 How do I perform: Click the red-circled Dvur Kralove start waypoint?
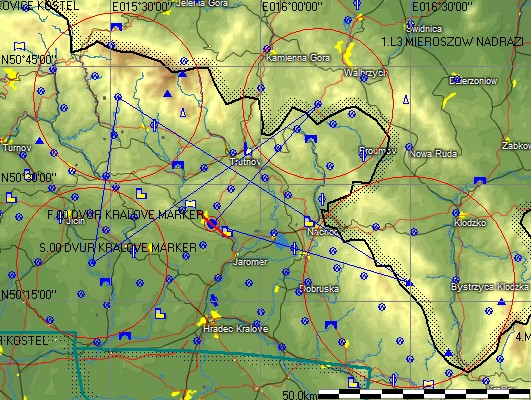(x=212, y=224)
